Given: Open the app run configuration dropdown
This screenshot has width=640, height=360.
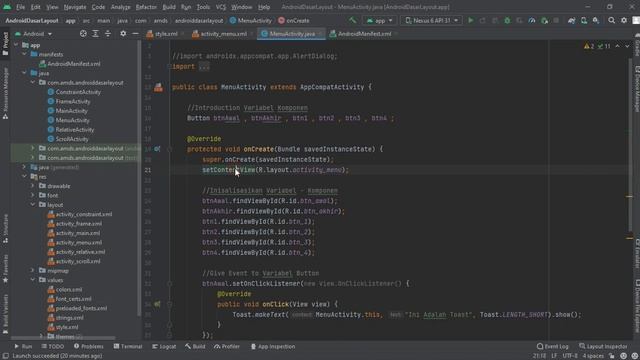Looking at the screenshot, I should [x=380, y=20].
